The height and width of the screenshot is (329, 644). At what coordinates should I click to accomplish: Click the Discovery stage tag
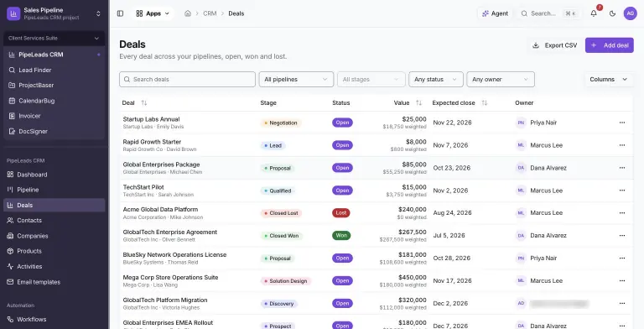coord(279,304)
